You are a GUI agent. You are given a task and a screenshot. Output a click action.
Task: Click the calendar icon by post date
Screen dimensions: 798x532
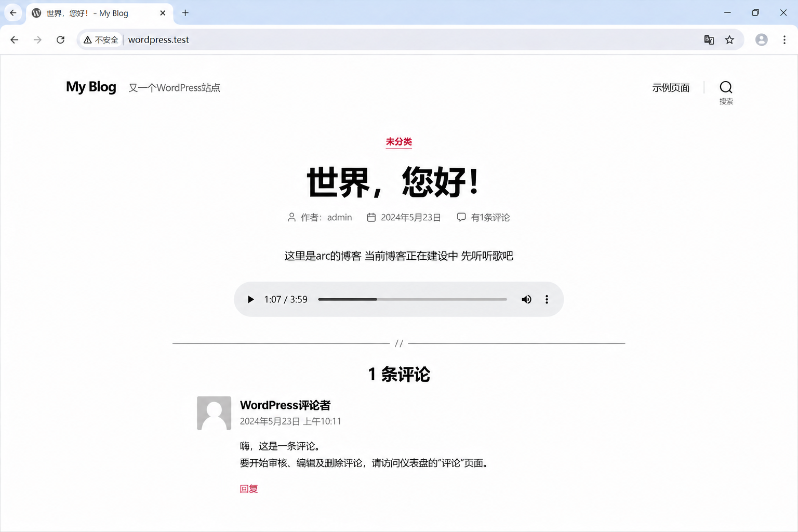pyautogui.click(x=371, y=217)
